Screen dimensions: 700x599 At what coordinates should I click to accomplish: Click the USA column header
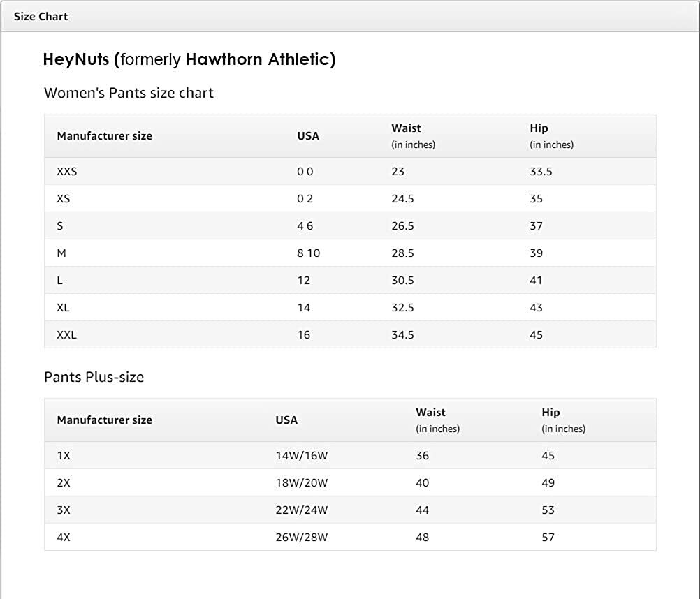click(306, 136)
